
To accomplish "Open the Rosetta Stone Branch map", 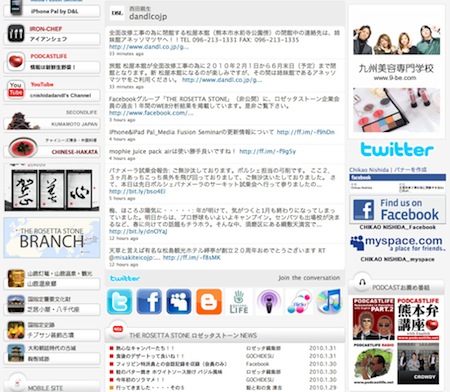I will (52, 238).
